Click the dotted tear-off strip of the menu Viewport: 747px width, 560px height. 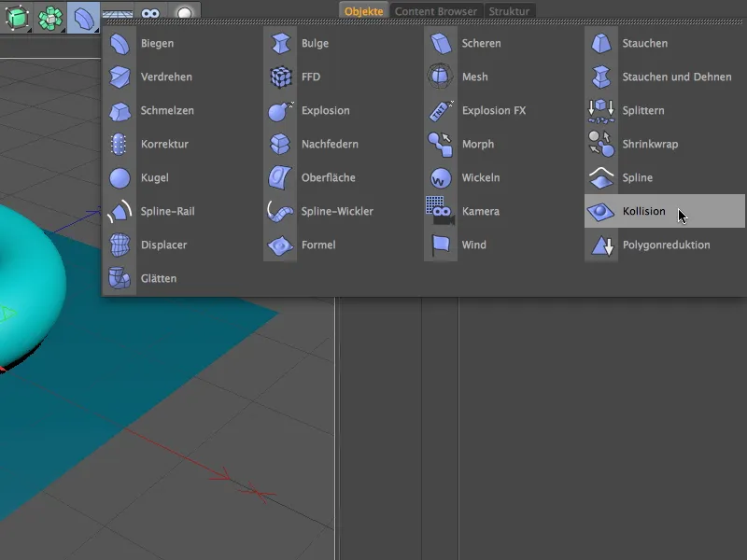[x=424, y=21]
